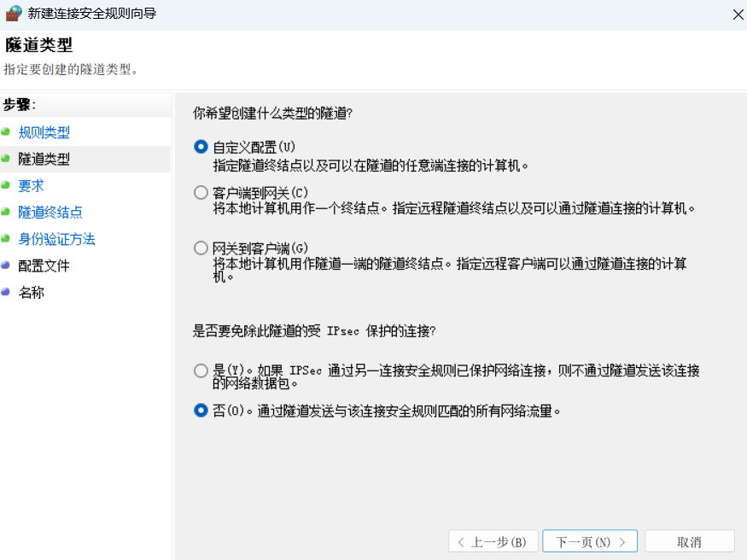747x560 pixels.
Task: Jump to the 隧道终结点 step
Action: pyautogui.click(x=50, y=212)
